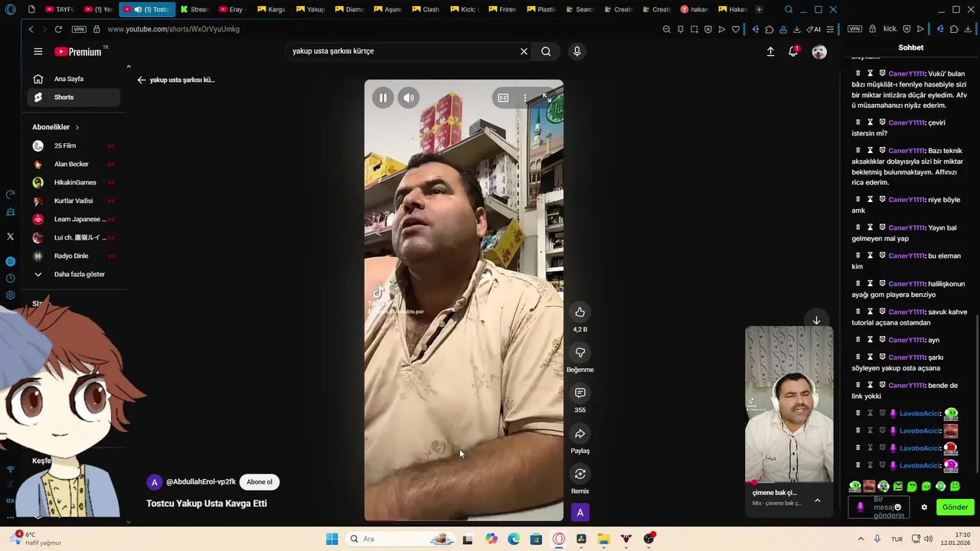Delete CanerY1111's 'ayn' message with trash icon

tap(858, 340)
